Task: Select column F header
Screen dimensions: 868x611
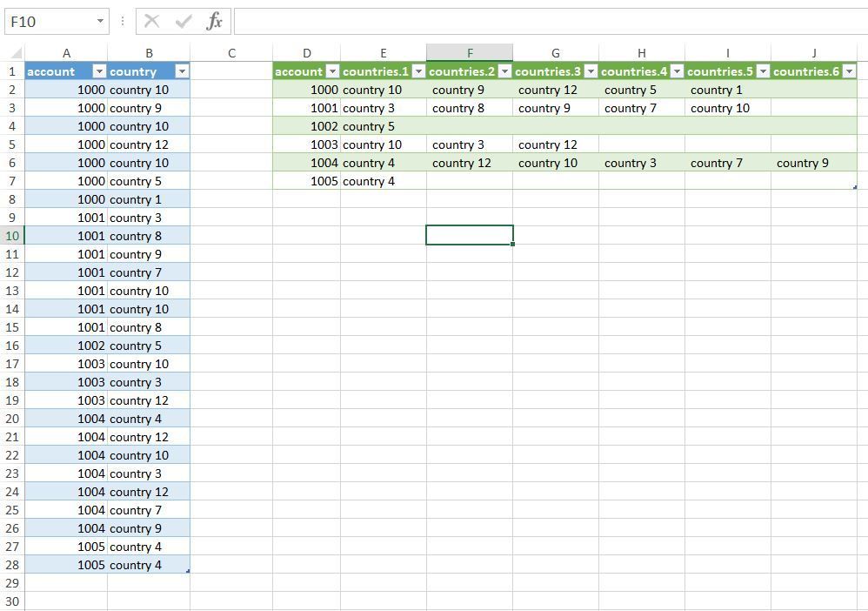Action: [470, 53]
